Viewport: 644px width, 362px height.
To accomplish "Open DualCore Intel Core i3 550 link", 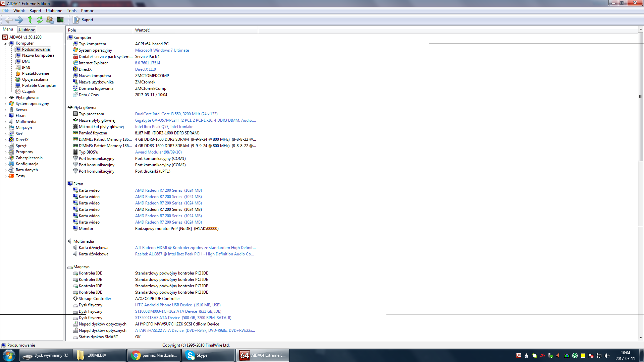I will tap(176, 114).
